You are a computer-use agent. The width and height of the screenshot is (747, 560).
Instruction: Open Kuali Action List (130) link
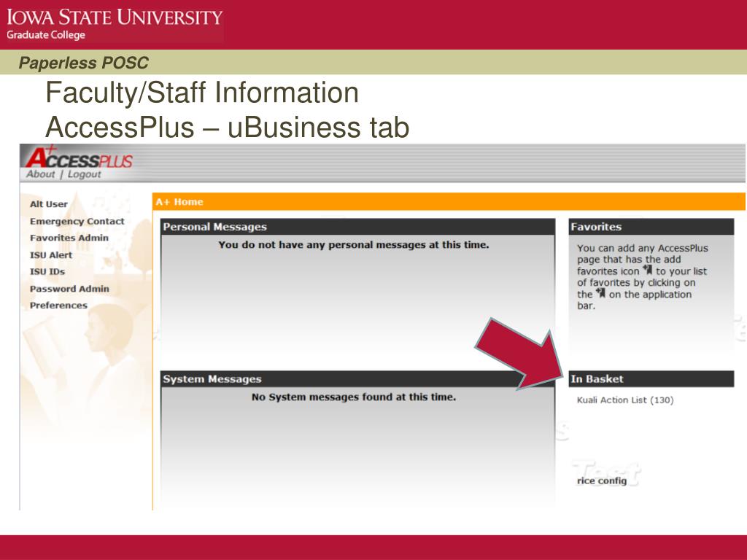[625, 400]
